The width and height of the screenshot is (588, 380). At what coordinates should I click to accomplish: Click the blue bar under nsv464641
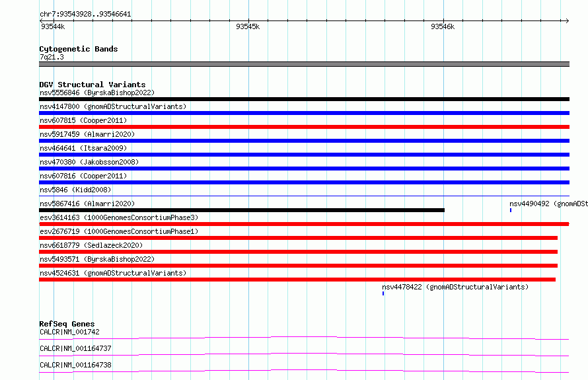pyautogui.click(x=304, y=155)
